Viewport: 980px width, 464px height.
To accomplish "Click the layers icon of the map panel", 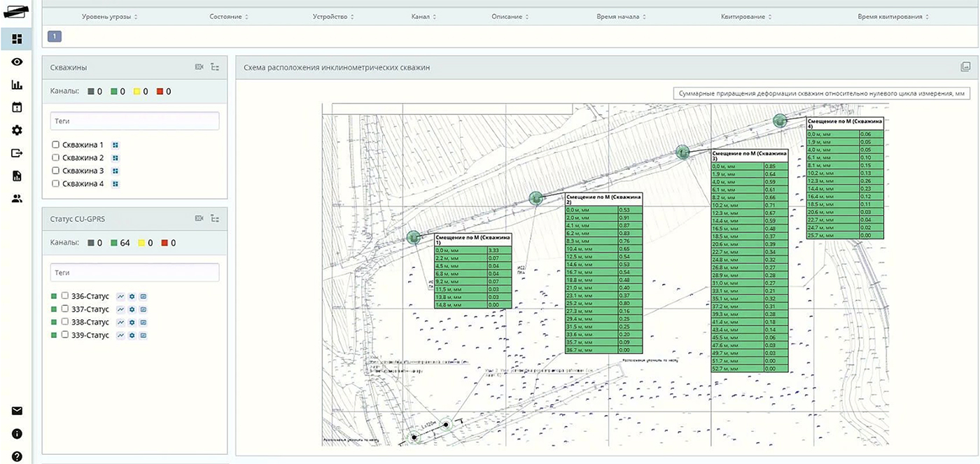I will coord(965,67).
